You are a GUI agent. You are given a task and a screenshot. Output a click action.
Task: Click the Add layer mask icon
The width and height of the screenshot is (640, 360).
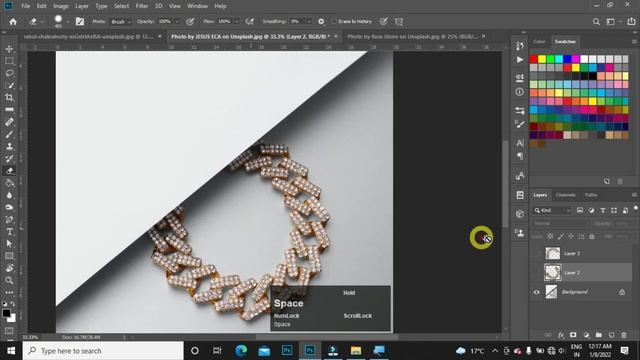click(x=573, y=335)
